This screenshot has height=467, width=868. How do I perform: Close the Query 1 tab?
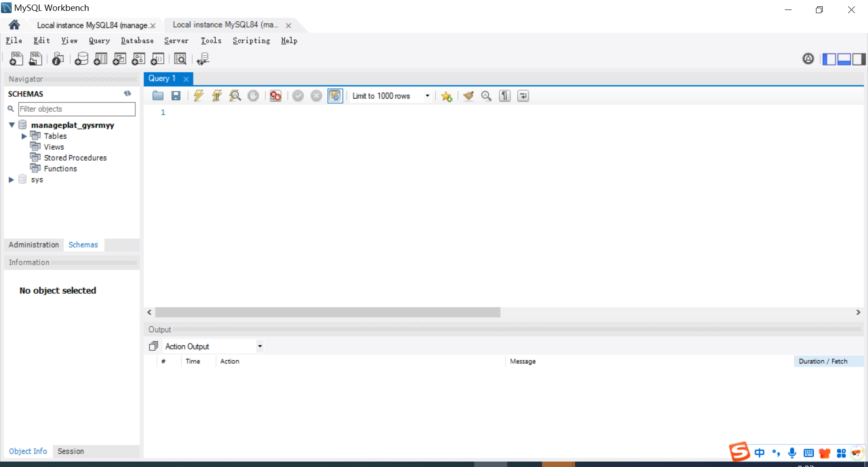click(x=186, y=79)
